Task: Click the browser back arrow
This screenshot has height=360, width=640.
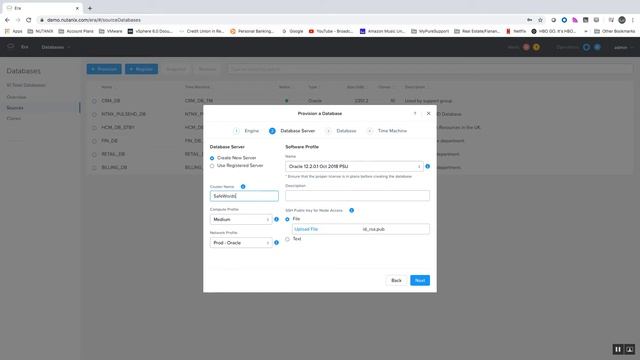Action: tap(7, 20)
